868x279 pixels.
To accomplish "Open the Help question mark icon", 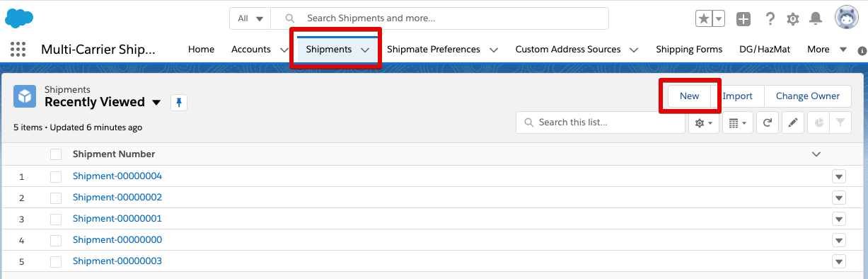I will (770, 19).
